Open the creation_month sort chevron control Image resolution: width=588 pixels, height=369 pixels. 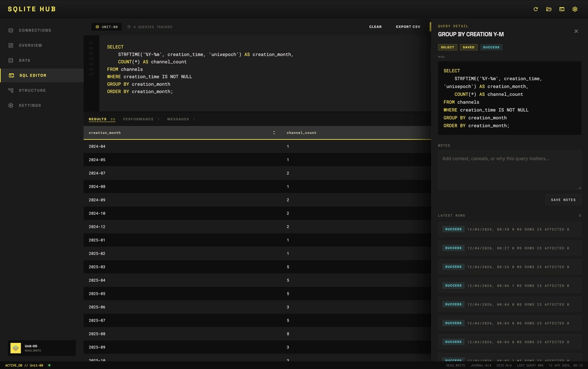pyautogui.click(x=274, y=132)
